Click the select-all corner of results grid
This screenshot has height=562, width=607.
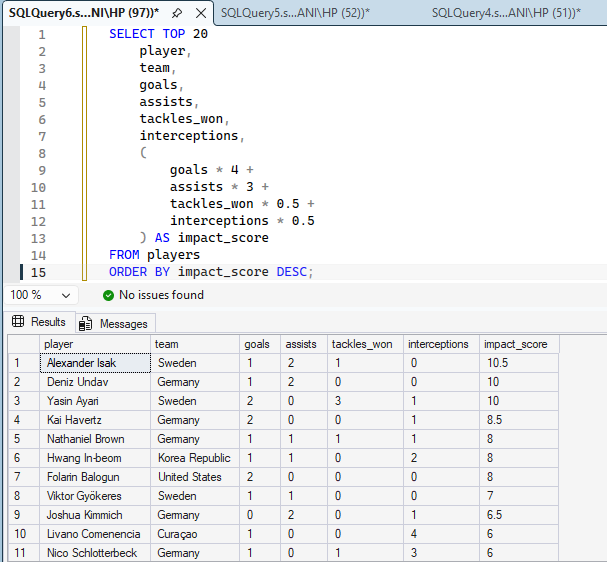click(24, 344)
